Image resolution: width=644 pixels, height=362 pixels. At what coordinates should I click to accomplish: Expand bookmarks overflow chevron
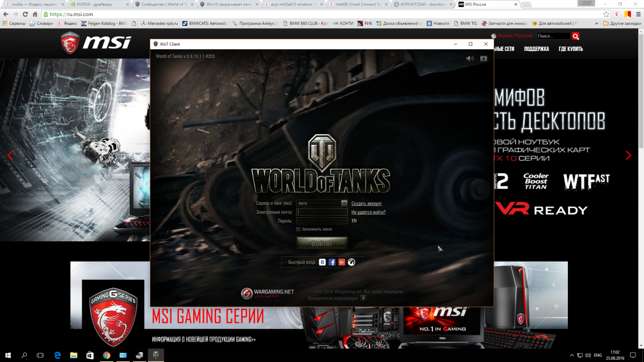pos(597,24)
